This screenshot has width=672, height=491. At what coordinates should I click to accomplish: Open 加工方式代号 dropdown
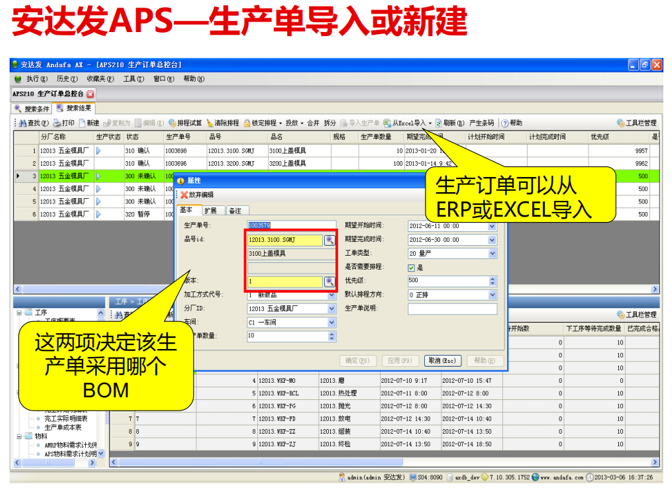pos(331,295)
